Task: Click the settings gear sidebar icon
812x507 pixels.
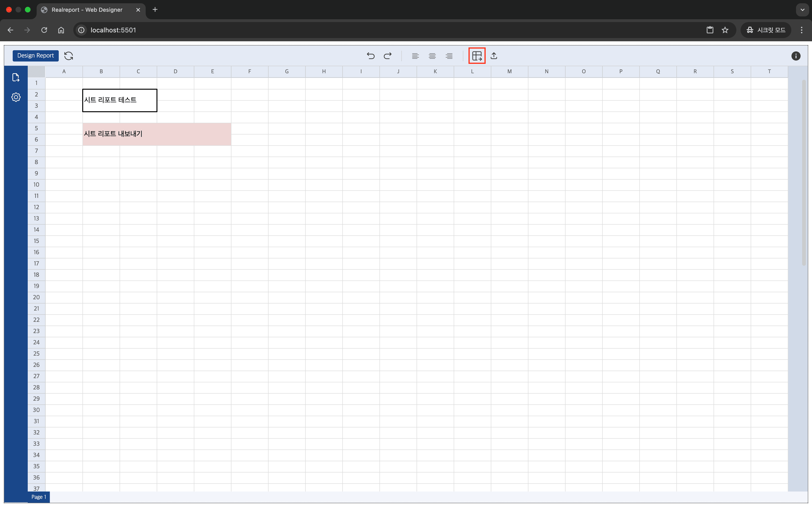Action: pyautogui.click(x=15, y=97)
